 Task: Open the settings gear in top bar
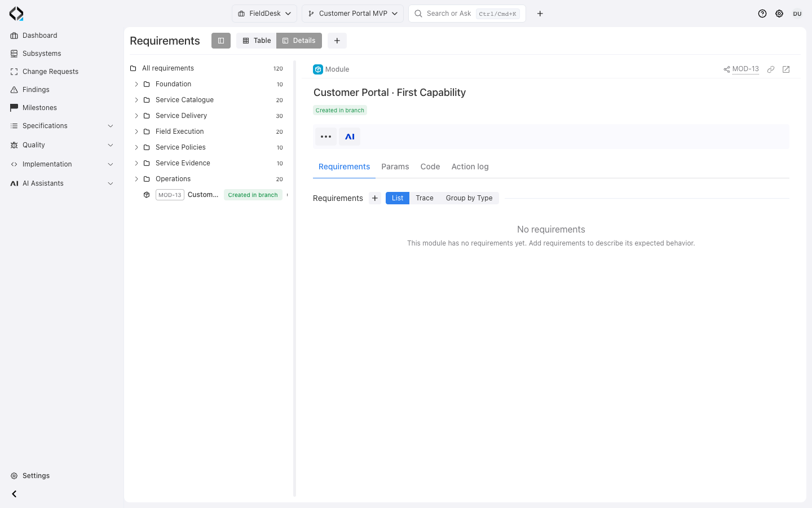coord(779,14)
